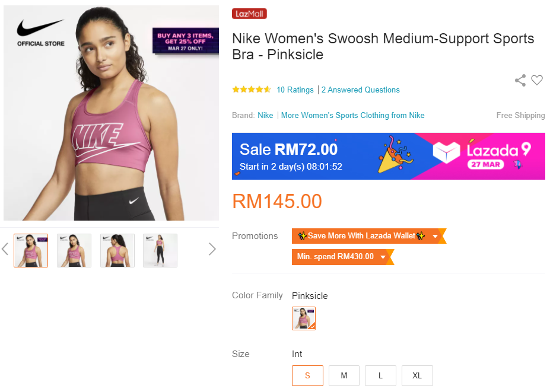Click the share icon

[x=520, y=81]
